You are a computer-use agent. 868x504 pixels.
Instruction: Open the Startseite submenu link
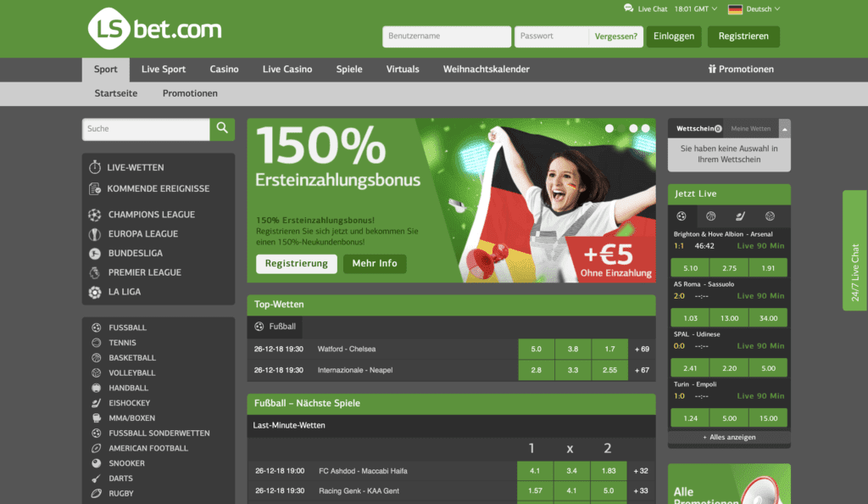pos(115,93)
